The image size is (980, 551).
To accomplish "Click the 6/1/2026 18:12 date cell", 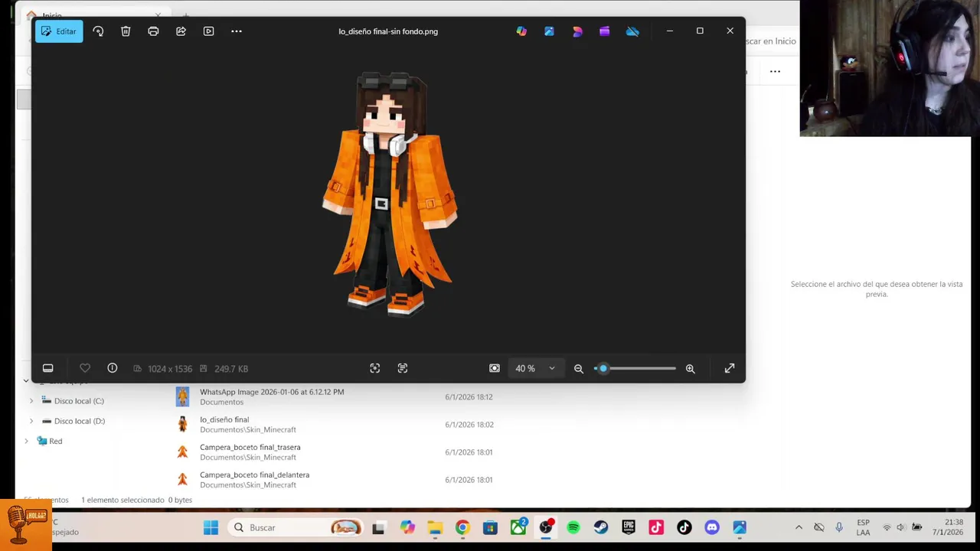I will [469, 397].
